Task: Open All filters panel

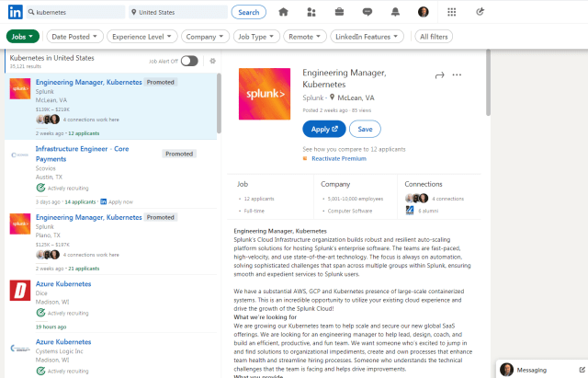Action: pyautogui.click(x=434, y=37)
